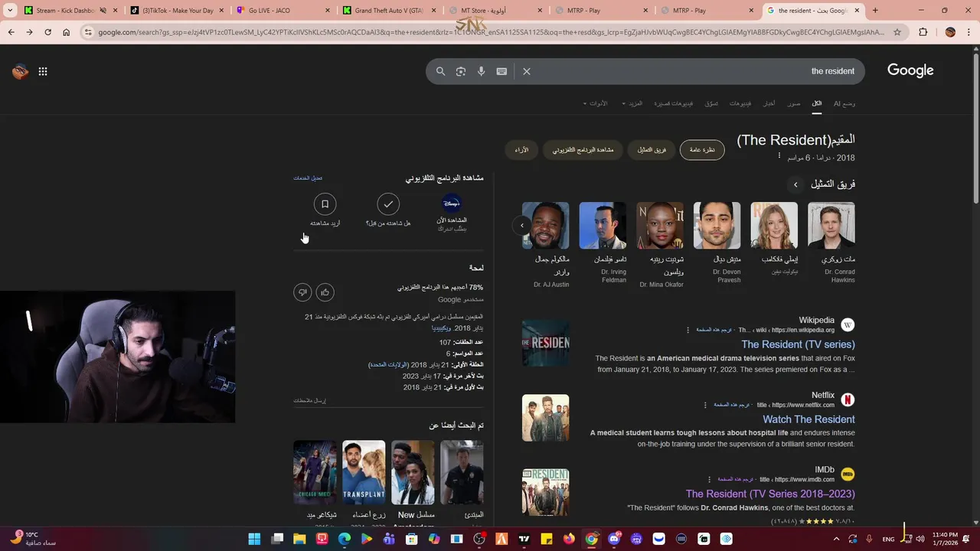
Task: Click the ويكيبيديا link in the description
Action: coord(441,328)
